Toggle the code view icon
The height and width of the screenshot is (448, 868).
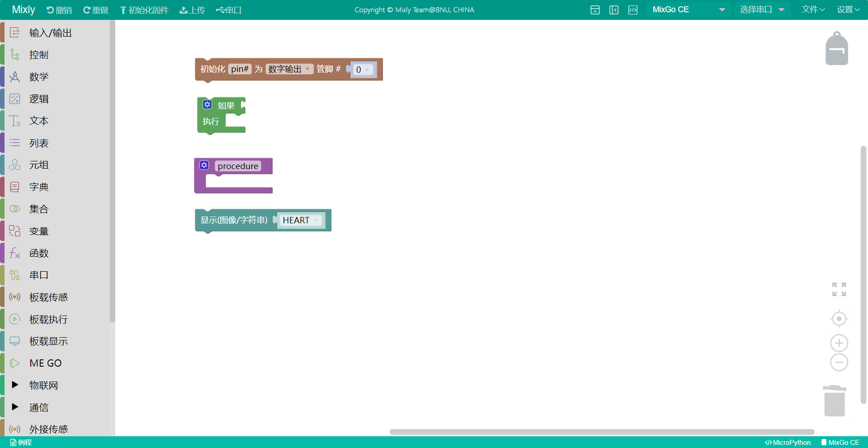(x=633, y=10)
